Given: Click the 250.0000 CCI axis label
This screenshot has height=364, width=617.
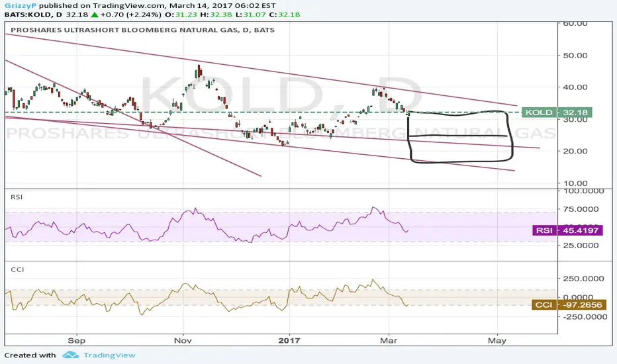Looking at the screenshot, I should 583,279.
